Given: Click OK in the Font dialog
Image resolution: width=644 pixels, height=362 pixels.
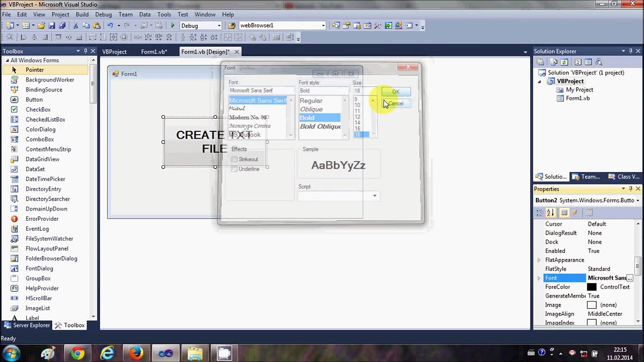Looking at the screenshot, I should coord(395,92).
